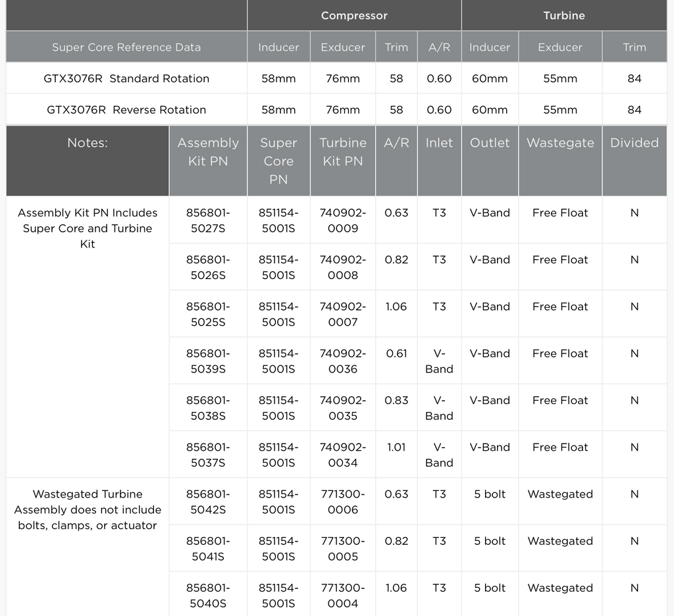Click the Exducer header under Compressor
Image resolution: width=674 pixels, height=616 pixels.
[x=342, y=47]
